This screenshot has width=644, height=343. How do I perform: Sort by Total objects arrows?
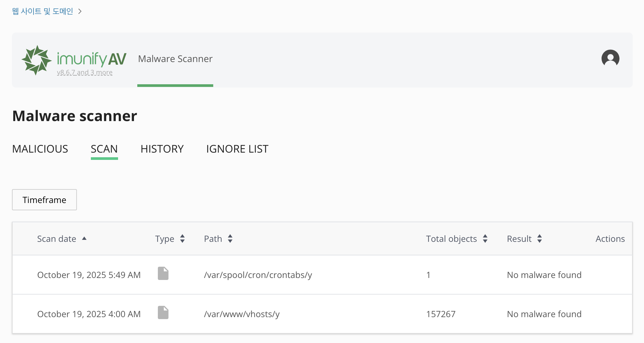pyautogui.click(x=485, y=239)
